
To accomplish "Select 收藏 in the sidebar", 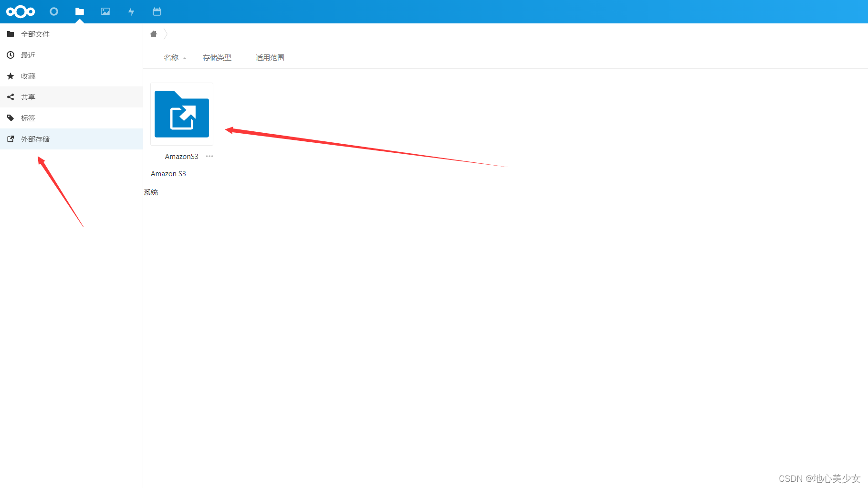I will point(72,76).
